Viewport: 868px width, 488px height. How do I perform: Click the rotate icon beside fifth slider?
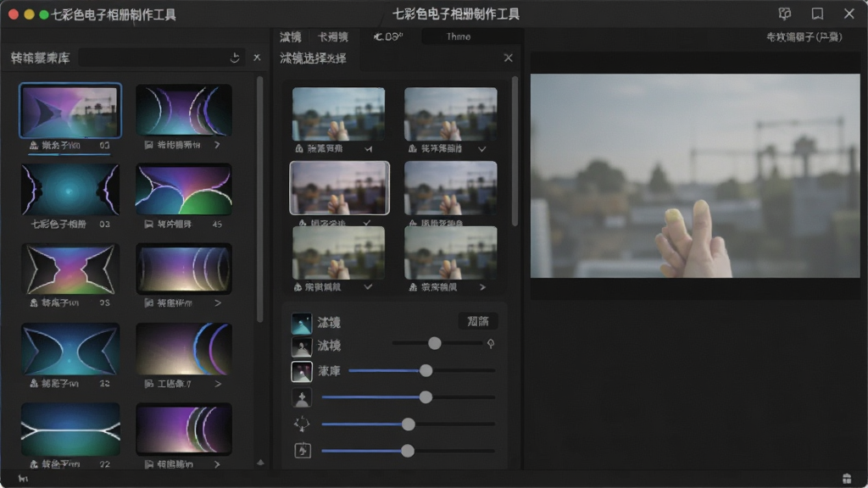[x=302, y=424]
